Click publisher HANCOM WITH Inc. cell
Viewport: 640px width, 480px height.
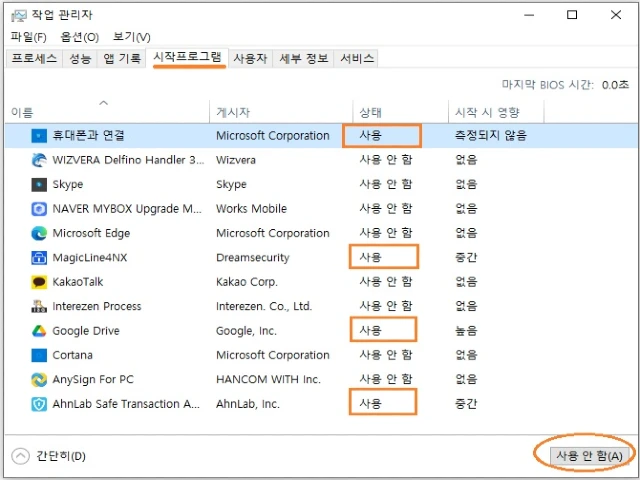tap(268, 380)
